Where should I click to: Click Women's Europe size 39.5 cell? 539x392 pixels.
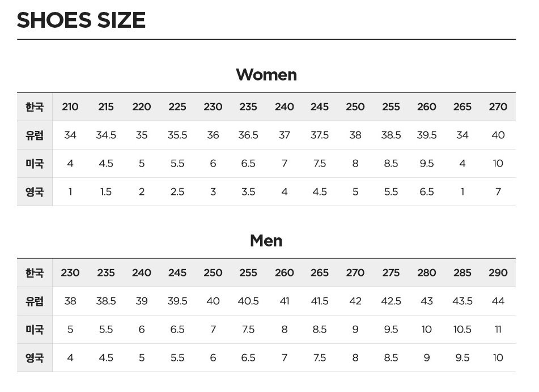pyautogui.click(x=427, y=135)
